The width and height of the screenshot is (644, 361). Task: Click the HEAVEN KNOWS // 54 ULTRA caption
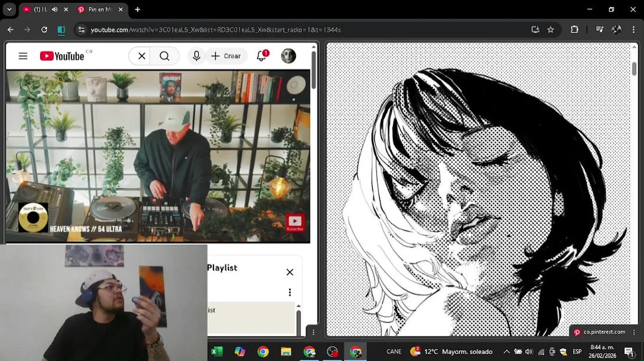click(86, 229)
